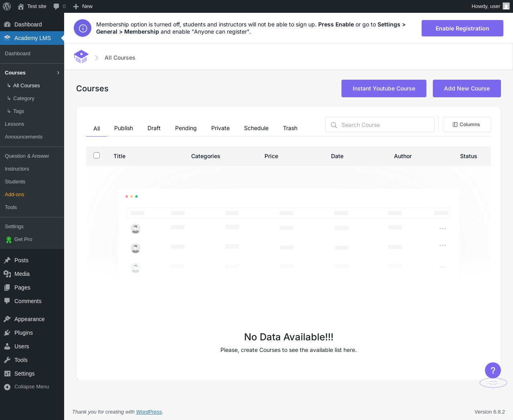This screenshot has height=420, width=513.
Task: Toggle the select-all courses checkbox
Action: [97, 155]
